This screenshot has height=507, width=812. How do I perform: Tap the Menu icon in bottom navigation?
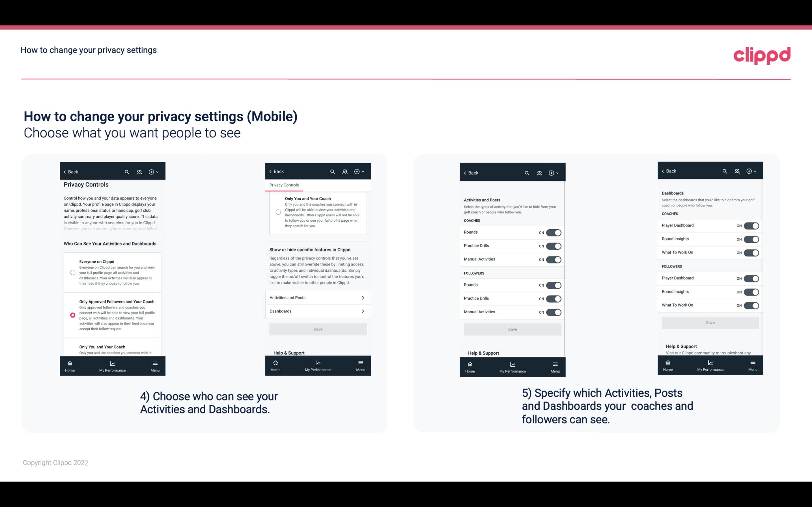click(x=155, y=362)
